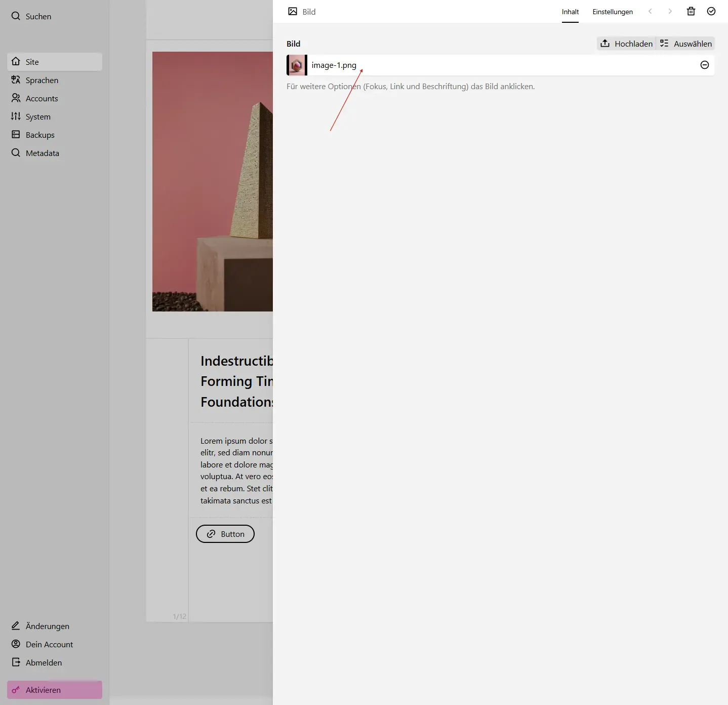
Task: Open the Sprachen section via the languages icon
Action: [15, 80]
